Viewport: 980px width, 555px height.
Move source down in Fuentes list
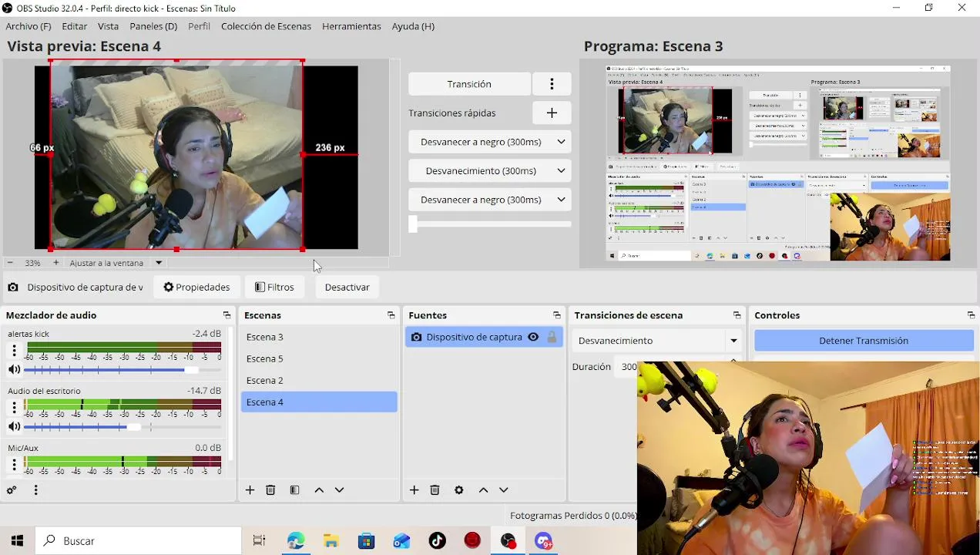coord(504,490)
